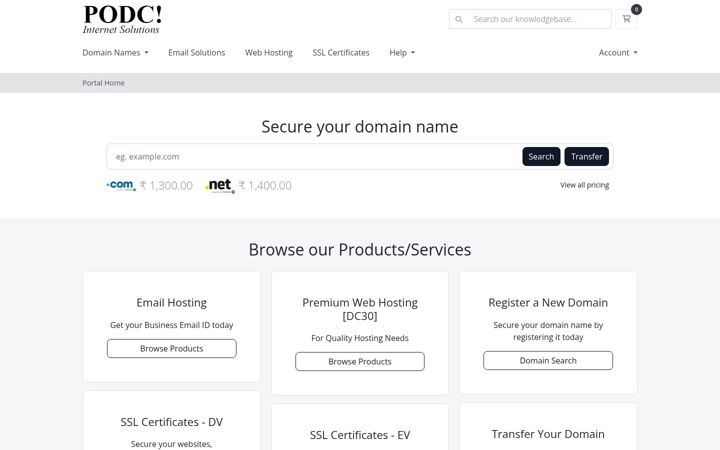Click the Premium Web Hosting [DC30] title

360,309
